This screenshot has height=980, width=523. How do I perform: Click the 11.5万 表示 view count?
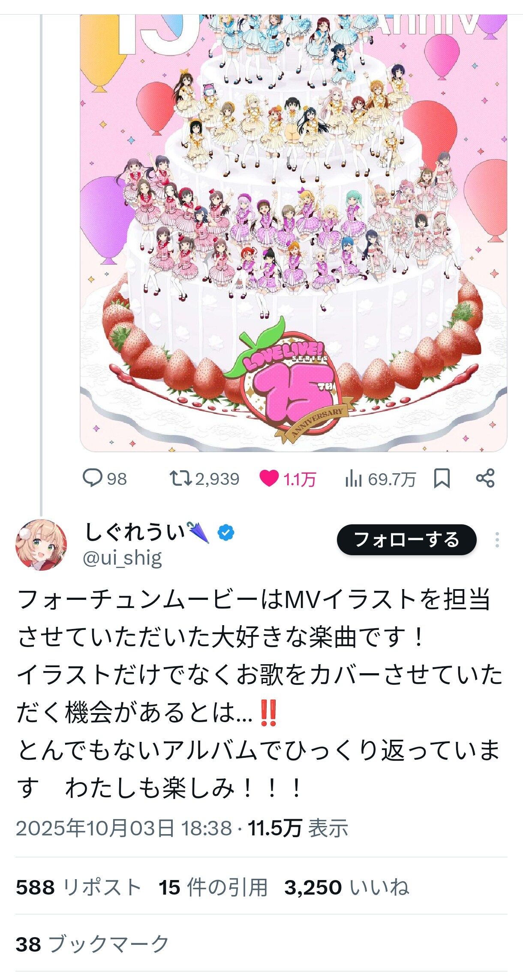click(298, 828)
